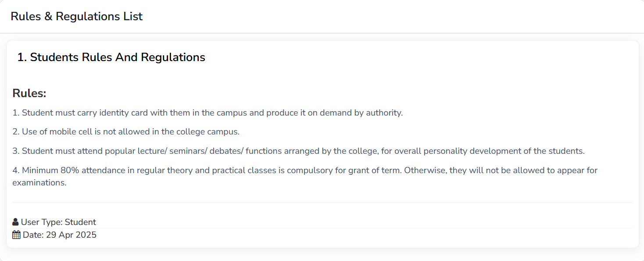This screenshot has height=261, width=644.
Task: Click the Rules & Regulations List header
Action: [x=76, y=16]
